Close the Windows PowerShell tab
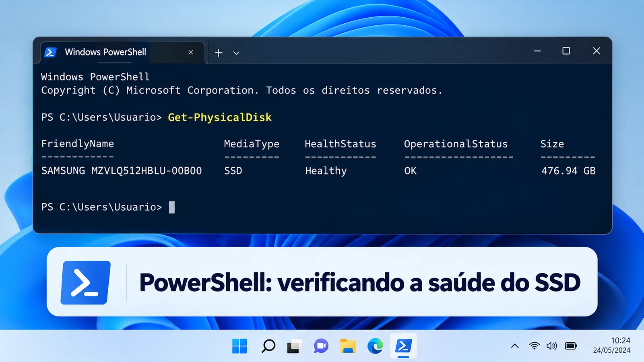The image size is (644, 362). [191, 52]
